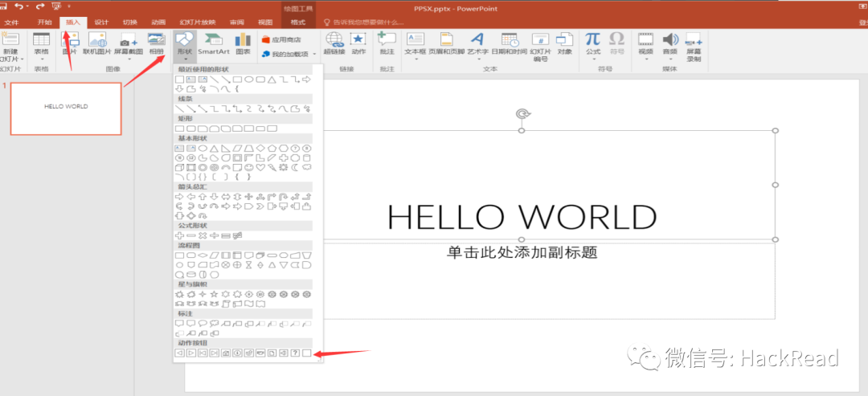Click the help action button shape

tap(295, 353)
